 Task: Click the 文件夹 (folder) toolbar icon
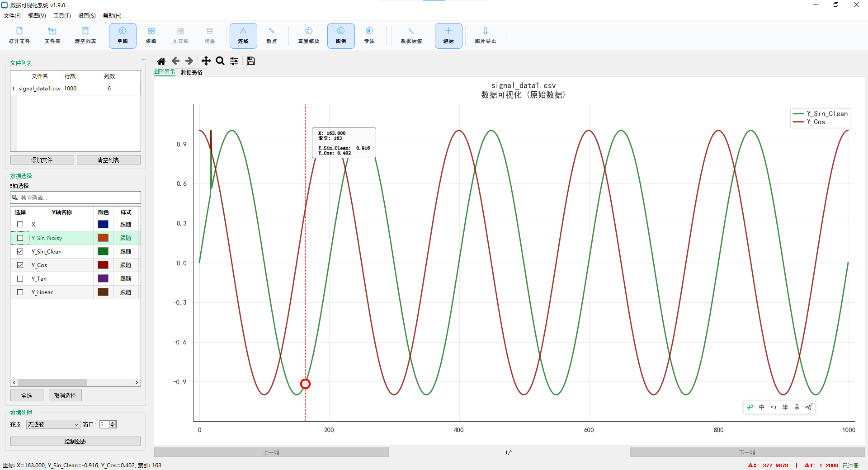pyautogui.click(x=52, y=35)
